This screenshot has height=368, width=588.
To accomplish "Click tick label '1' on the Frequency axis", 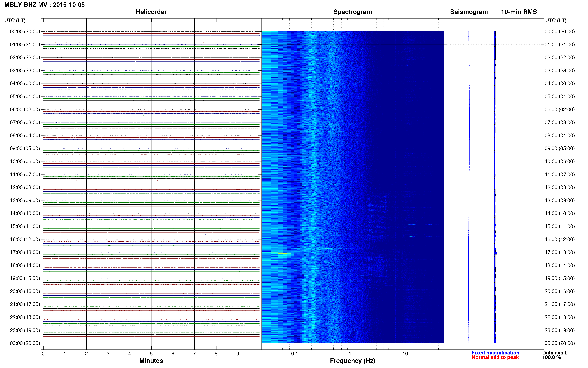I will [350, 354].
